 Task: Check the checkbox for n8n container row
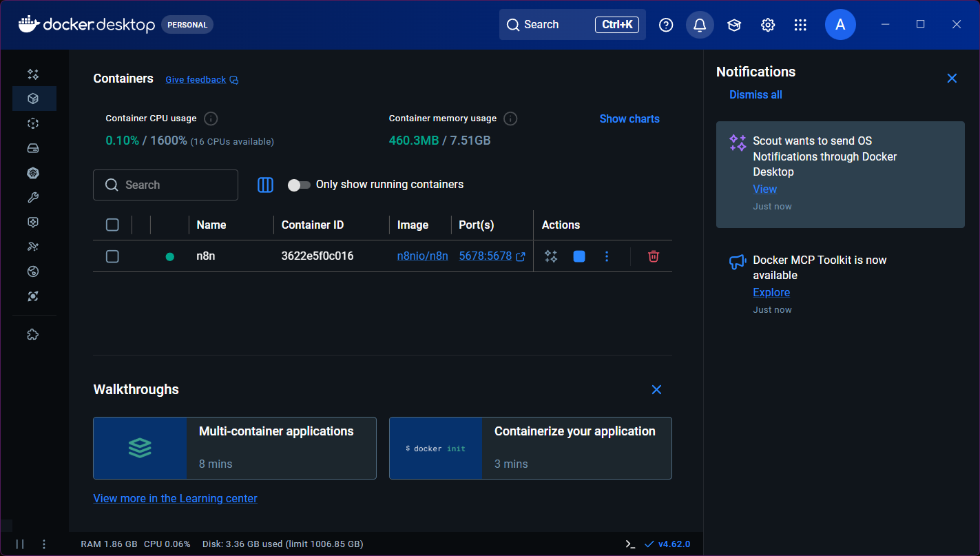(x=112, y=256)
